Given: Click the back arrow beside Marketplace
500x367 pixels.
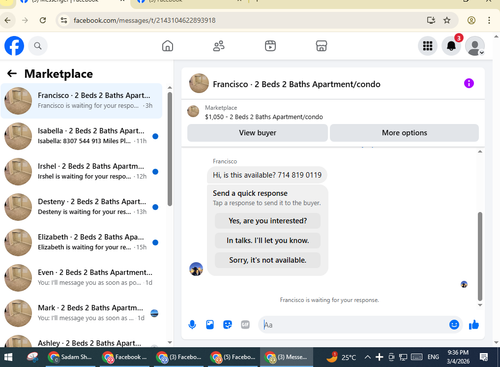Looking at the screenshot, I should 12,73.
